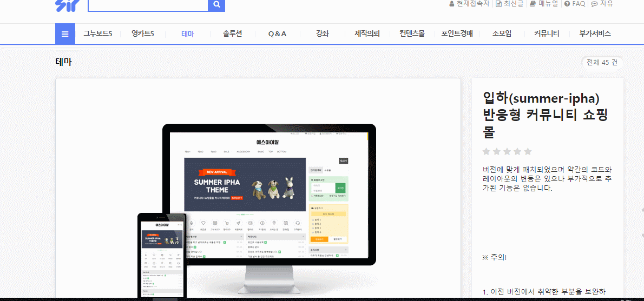Select 솔루션 menu

click(233, 34)
